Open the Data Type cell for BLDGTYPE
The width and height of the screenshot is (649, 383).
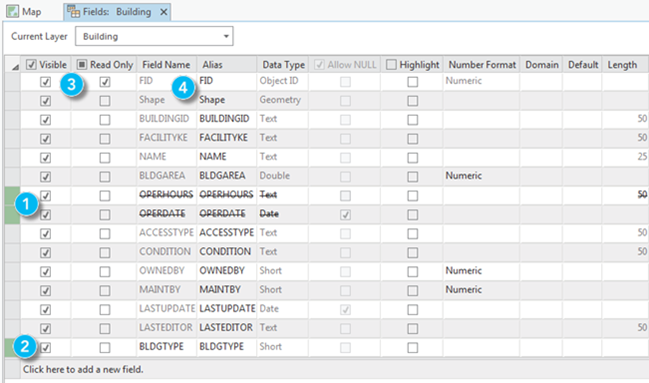[282, 347]
